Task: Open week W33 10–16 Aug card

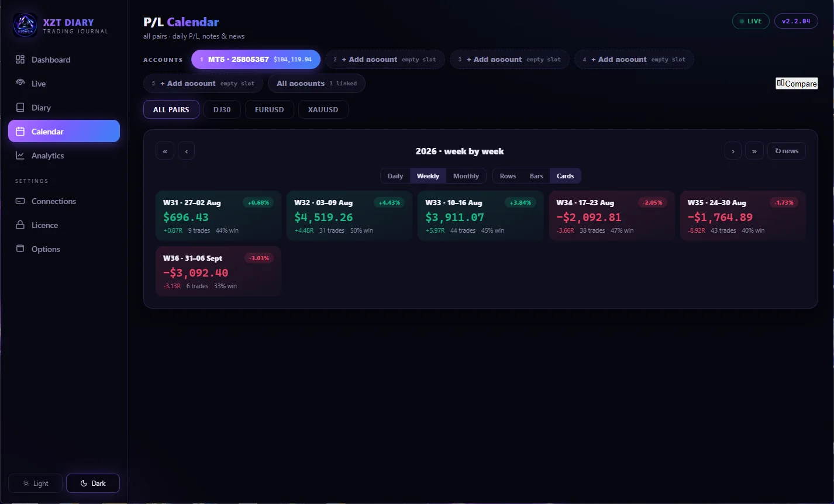Action: point(480,216)
